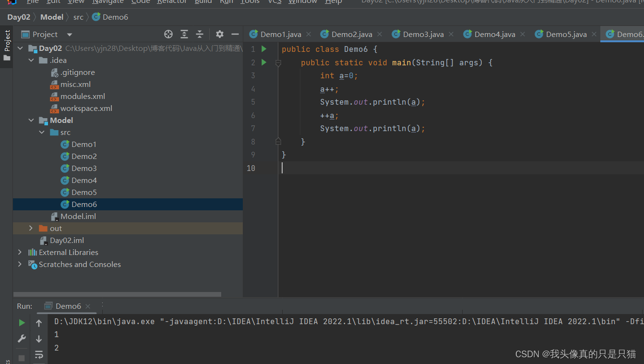
Task: Switch to the Demo5.java editor tab
Action: click(x=566, y=34)
